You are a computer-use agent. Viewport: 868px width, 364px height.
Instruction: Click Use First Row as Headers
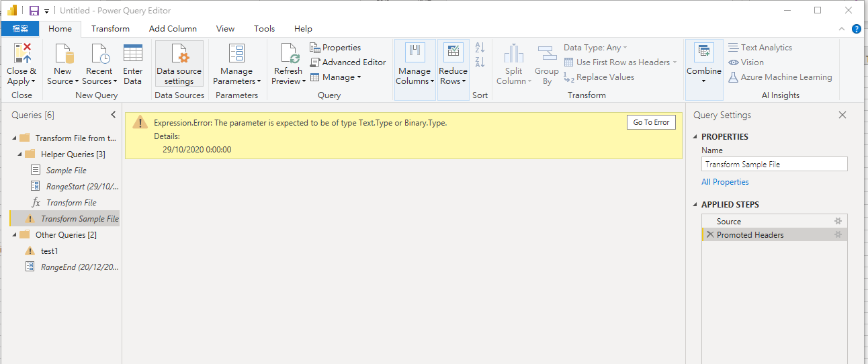tap(619, 62)
